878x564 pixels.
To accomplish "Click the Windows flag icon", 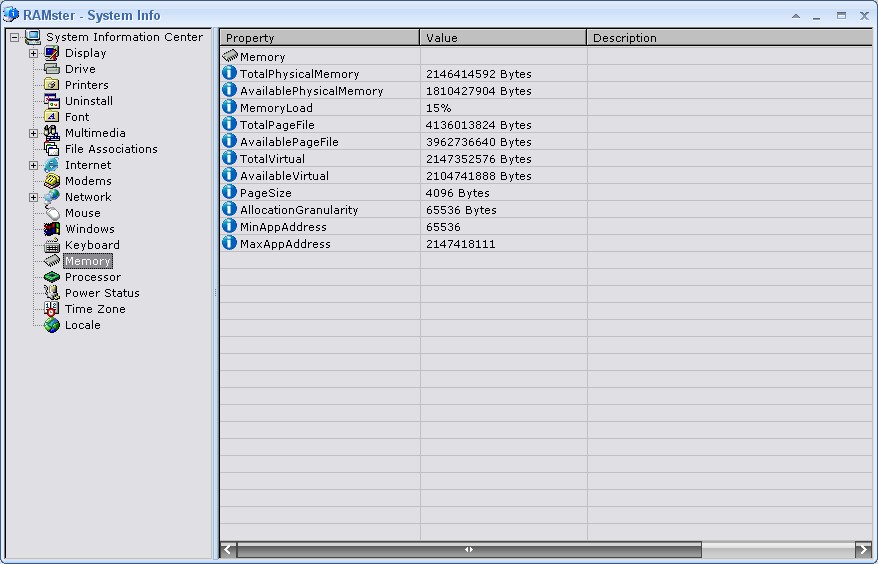I will pos(52,229).
